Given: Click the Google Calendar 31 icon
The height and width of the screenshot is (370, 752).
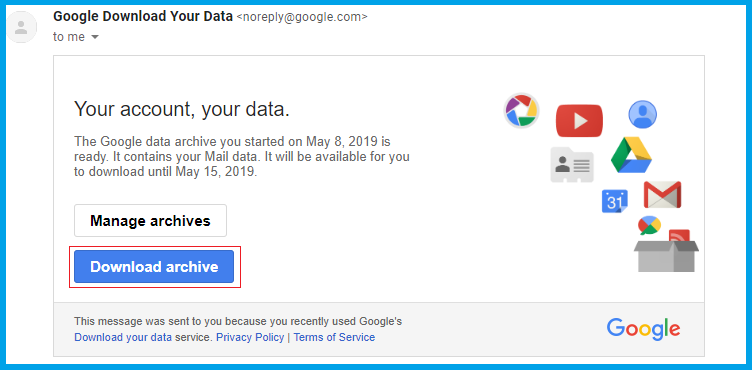Looking at the screenshot, I should click(614, 202).
